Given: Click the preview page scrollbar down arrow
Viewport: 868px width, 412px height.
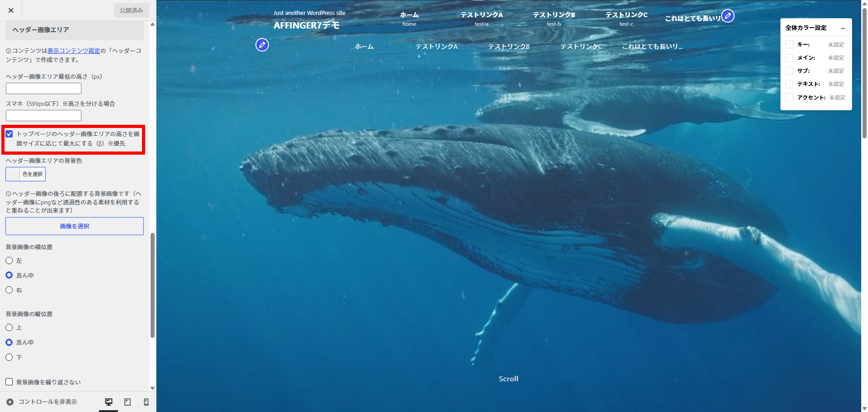Looking at the screenshot, I should [x=864, y=408].
